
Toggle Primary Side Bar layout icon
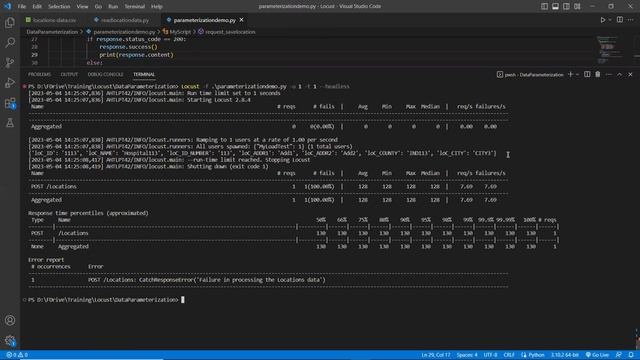[544, 6]
